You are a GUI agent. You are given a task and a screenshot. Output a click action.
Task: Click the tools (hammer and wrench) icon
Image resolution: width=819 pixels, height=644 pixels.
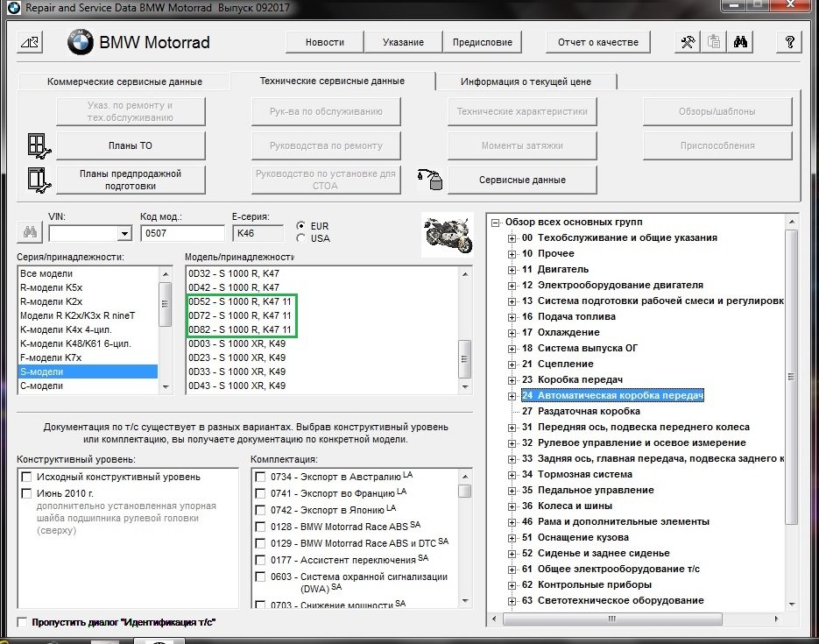(688, 42)
